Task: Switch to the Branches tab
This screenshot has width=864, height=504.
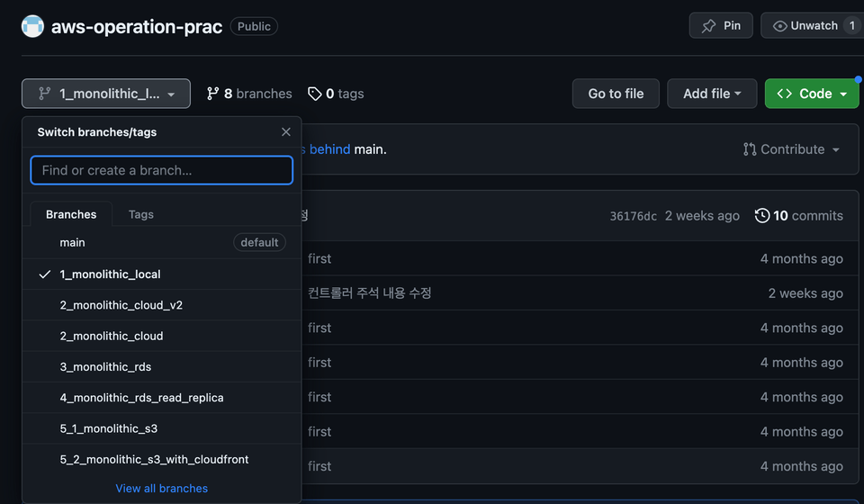Action: coord(71,214)
